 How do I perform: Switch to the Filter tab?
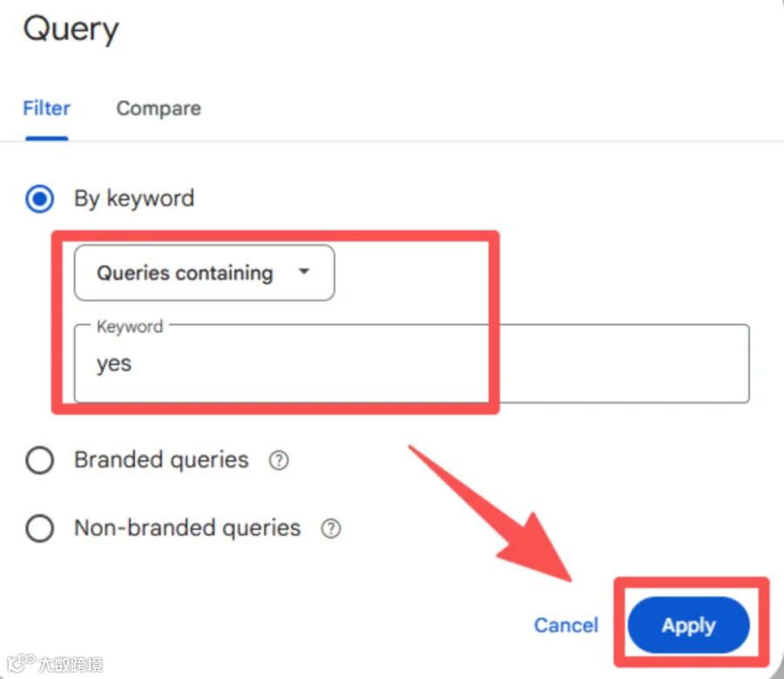coord(46,109)
